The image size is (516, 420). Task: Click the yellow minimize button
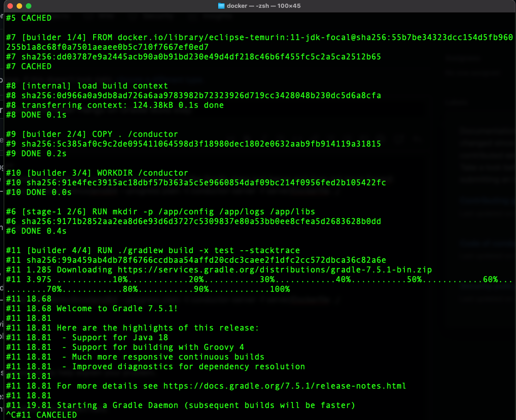pyautogui.click(x=19, y=6)
